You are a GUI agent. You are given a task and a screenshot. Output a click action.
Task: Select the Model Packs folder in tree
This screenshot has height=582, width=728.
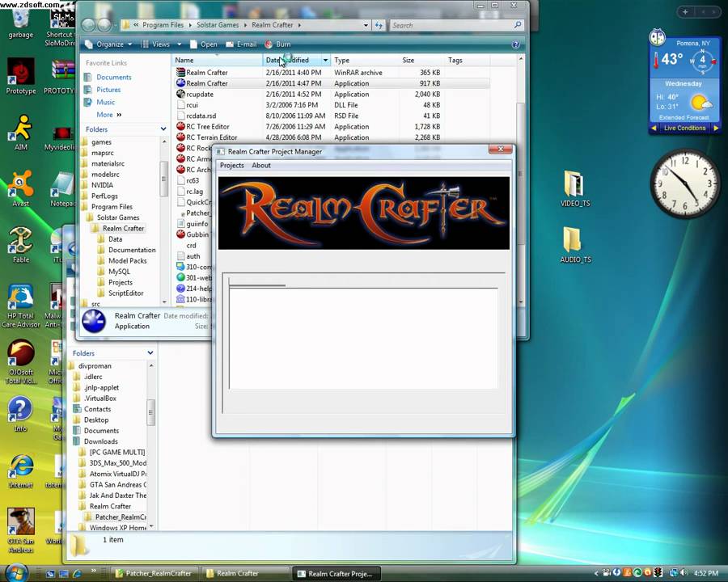(x=127, y=261)
